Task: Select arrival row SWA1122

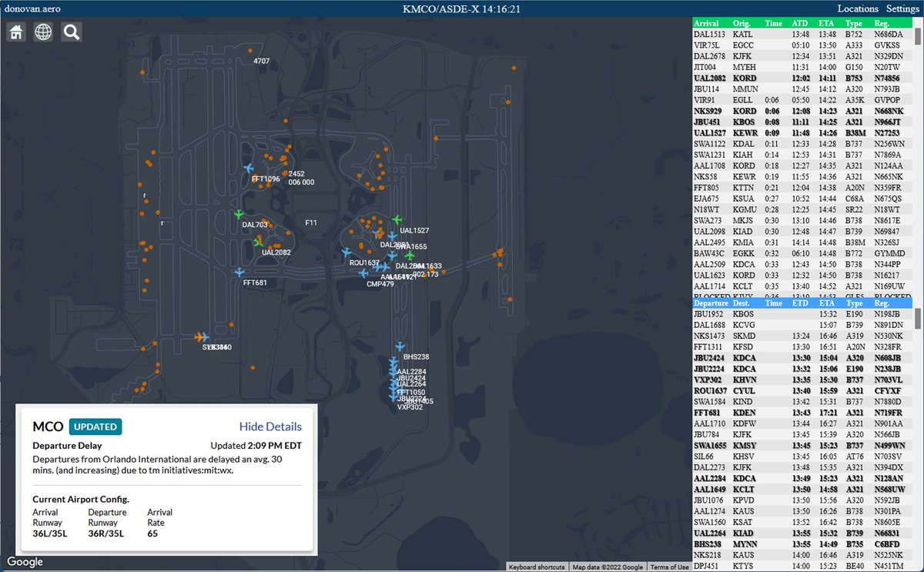Action: tap(803, 144)
